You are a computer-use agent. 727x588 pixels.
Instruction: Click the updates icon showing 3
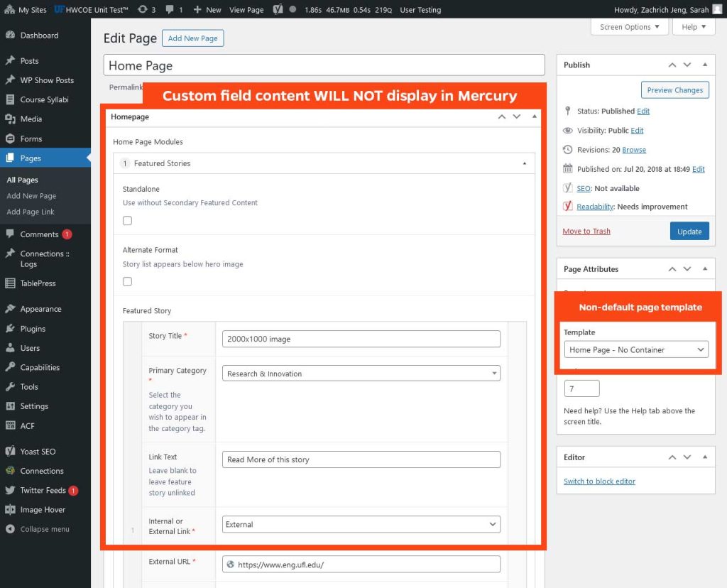[x=142, y=10]
